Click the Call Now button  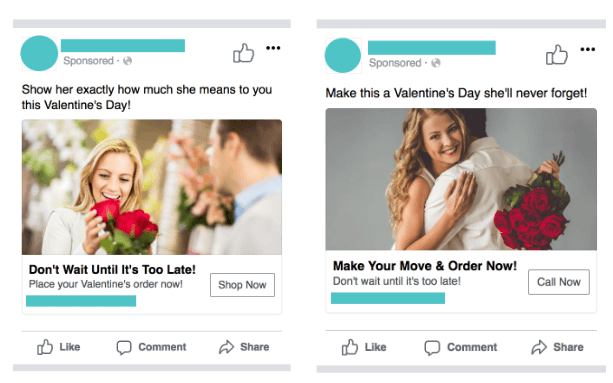[x=559, y=282]
